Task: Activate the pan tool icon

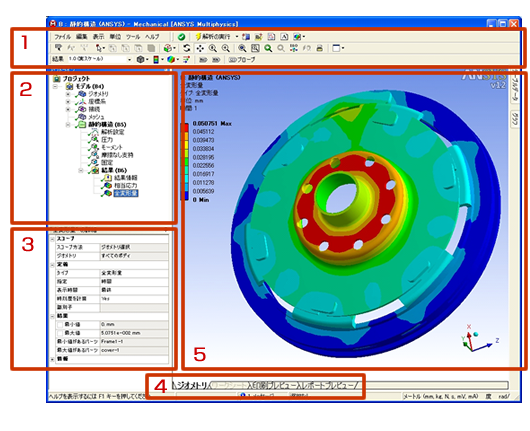Action: [200, 48]
